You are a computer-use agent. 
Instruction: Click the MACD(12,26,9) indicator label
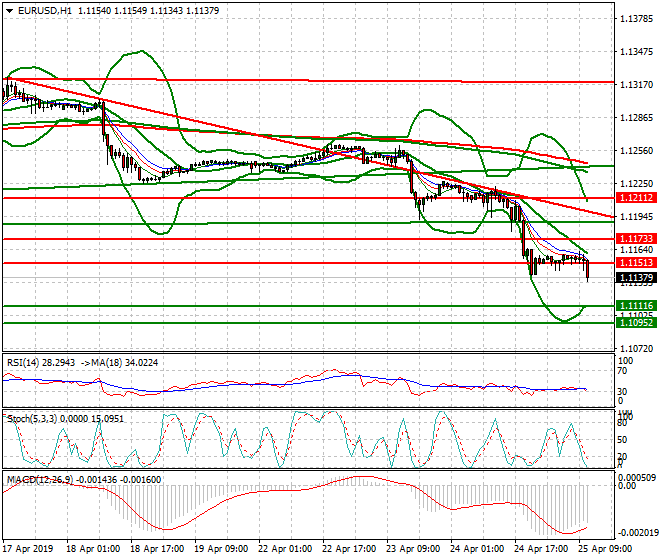[36, 480]
